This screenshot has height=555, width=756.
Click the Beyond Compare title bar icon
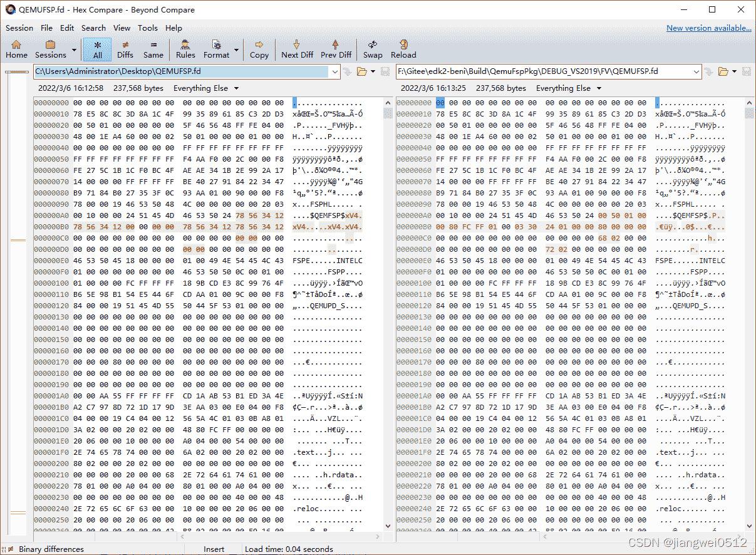coord(10,9)
